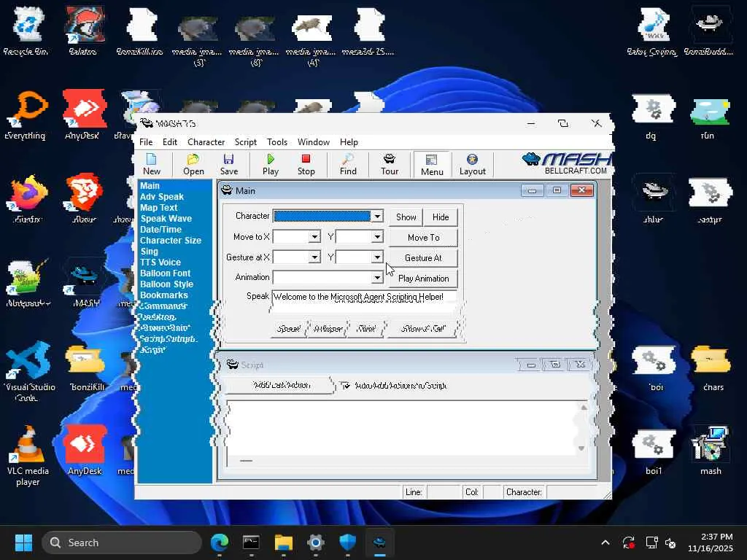Expand the Character dropdown list

click(x=377, y=217)
